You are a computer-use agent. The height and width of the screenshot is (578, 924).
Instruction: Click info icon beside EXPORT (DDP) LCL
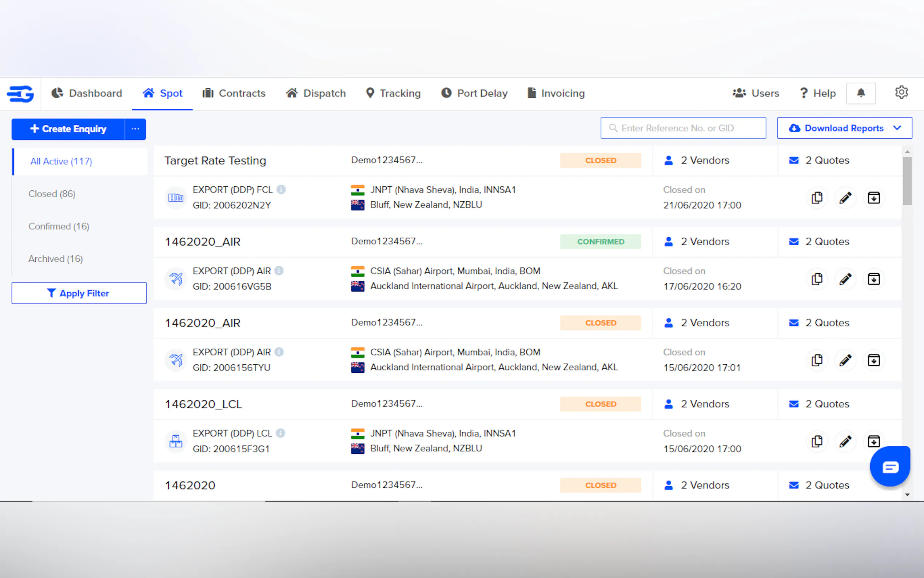(x=280, y=433)
